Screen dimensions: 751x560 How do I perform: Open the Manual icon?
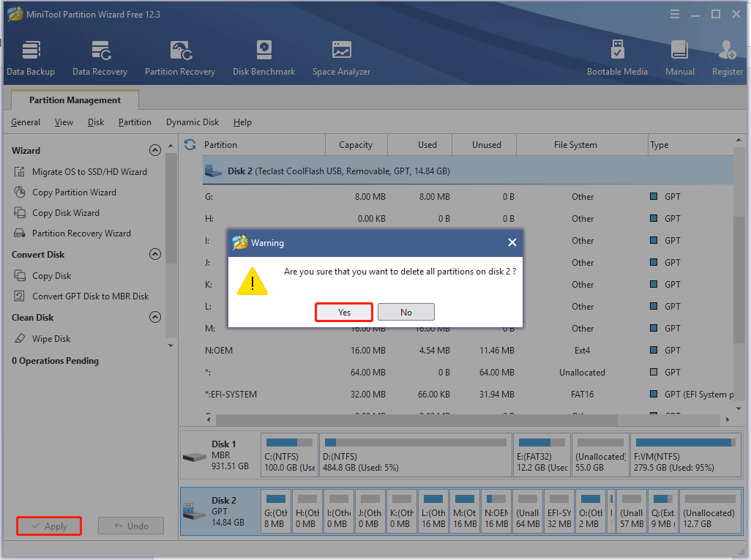pos(680,58)
